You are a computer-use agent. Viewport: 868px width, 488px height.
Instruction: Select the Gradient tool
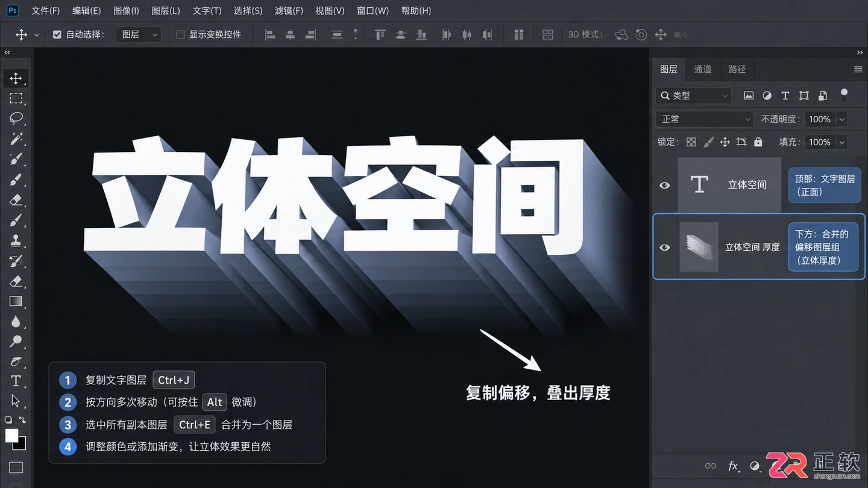point(16,301)
